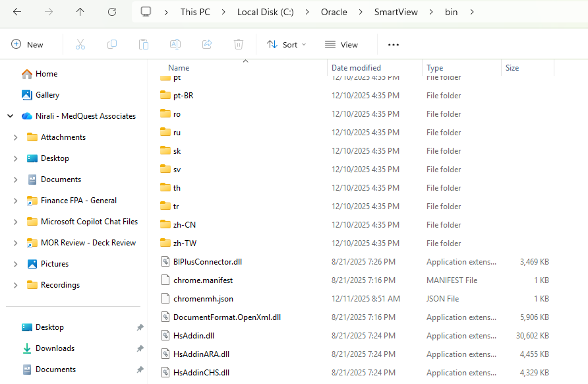Create a new item with New button

pos(27,44)
